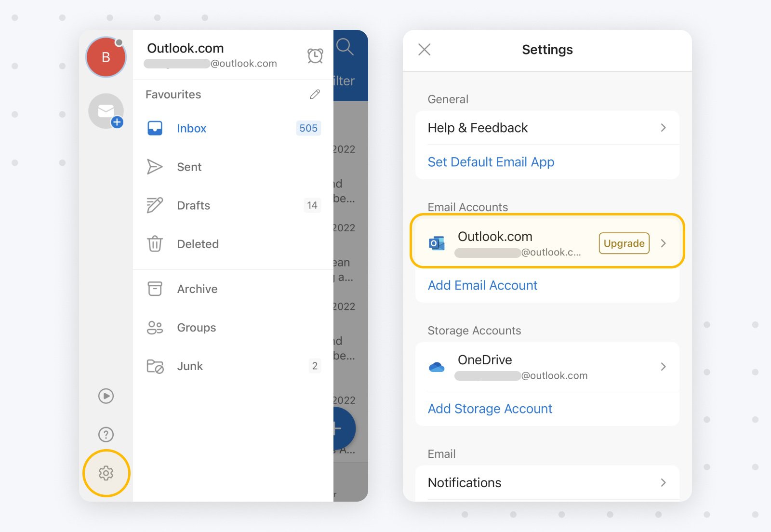Select the Archive folder icon
This screenshot has width=771, height=532.
[155, 289]
